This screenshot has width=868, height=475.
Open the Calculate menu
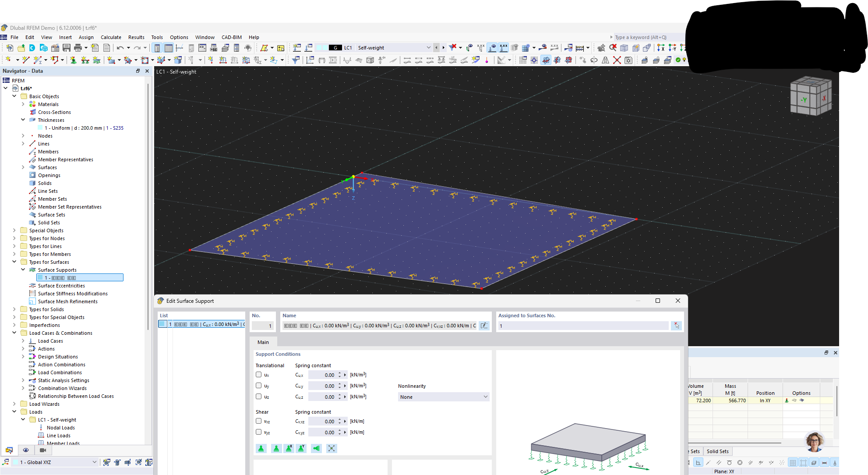pos(111,37)
